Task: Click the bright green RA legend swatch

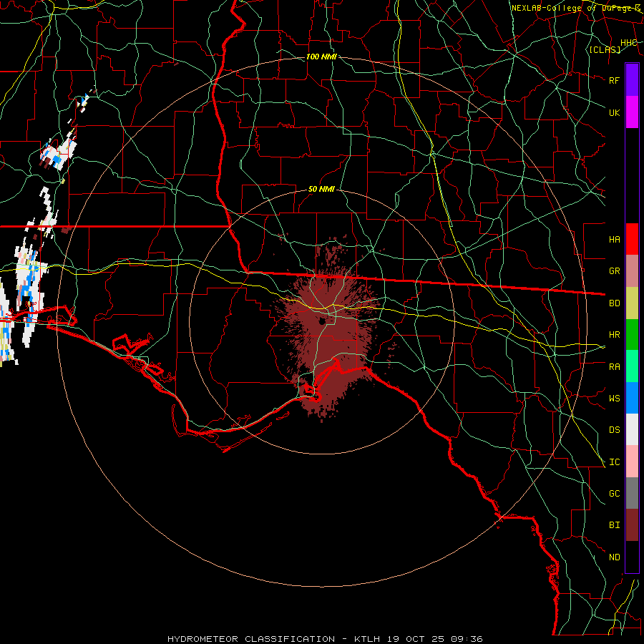Action: 632,366
